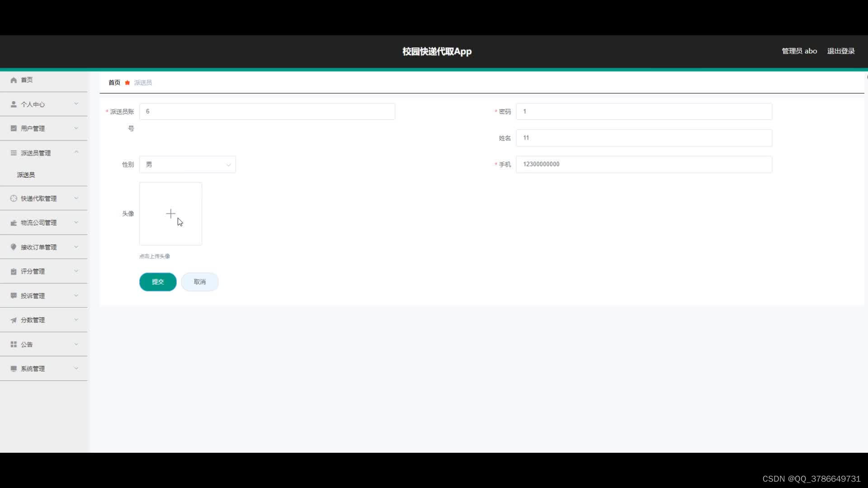868x488 pixels.
Task: Click the 退出登录 logout link
Action: pyautogui.click(x=841, y=51)
